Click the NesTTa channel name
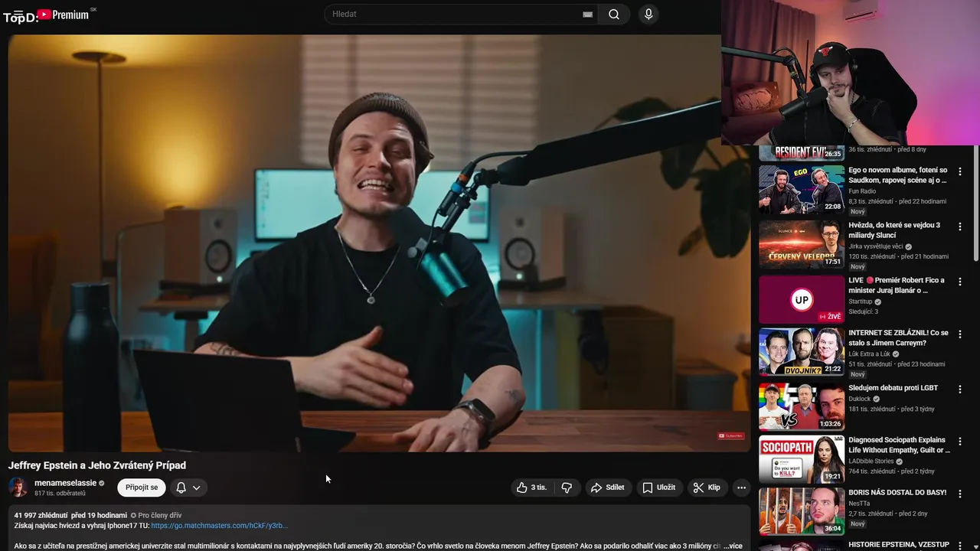Viewport: 980px width, 551px height. point(859,504)
